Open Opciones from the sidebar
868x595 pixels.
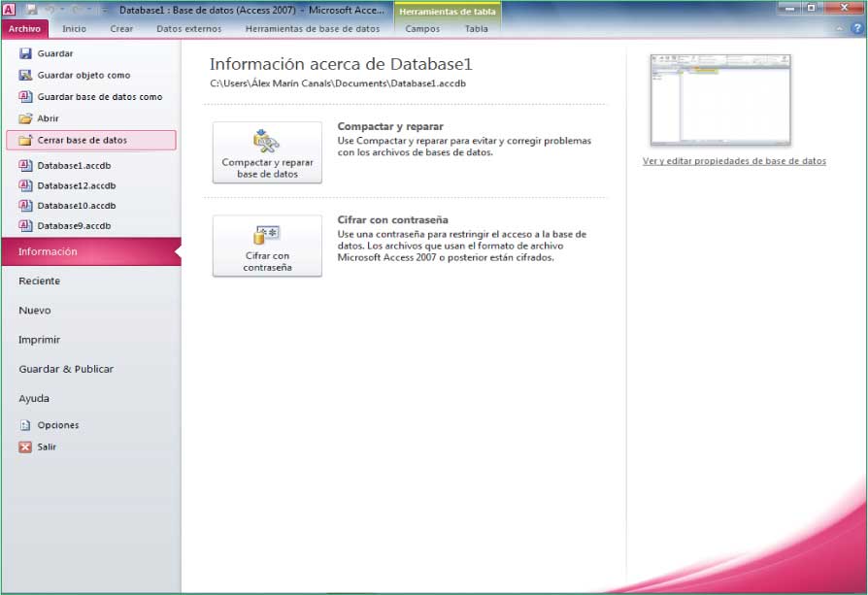click(50, 425)
